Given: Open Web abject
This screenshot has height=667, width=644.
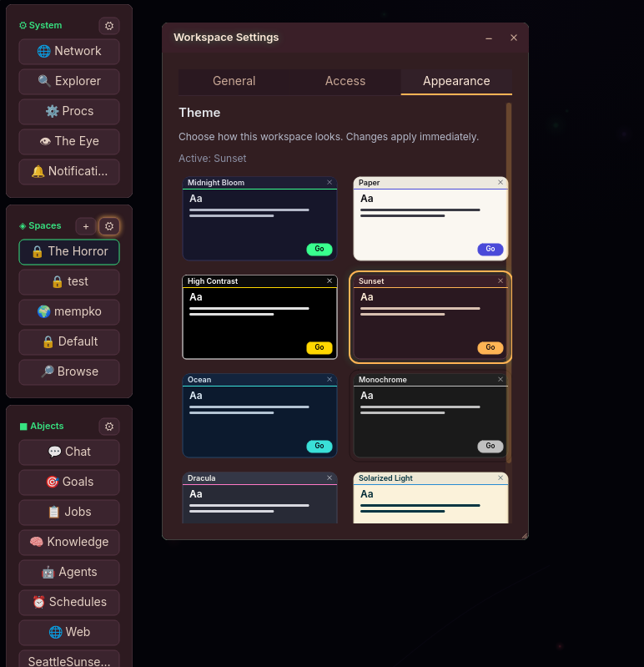Looking at the screenshot, I should pos(69,633).
